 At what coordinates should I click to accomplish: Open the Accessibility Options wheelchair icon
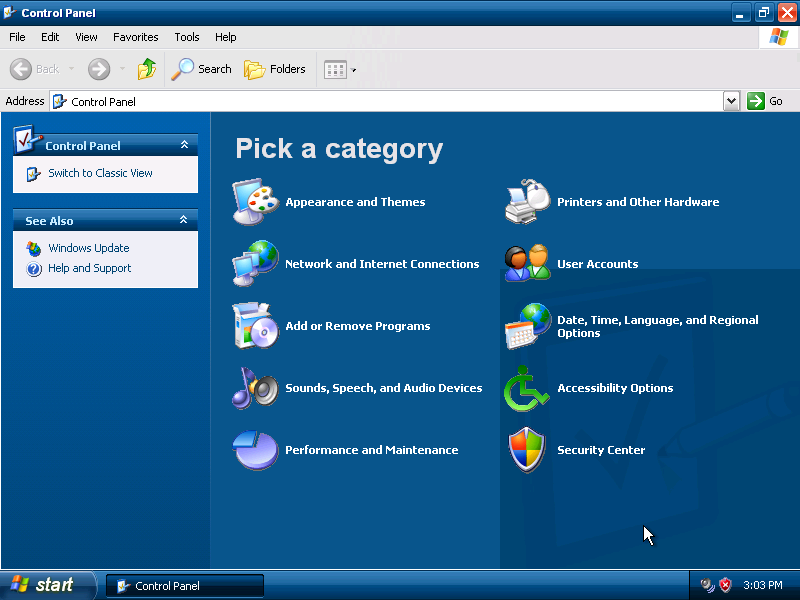click(x=527, y=388)
